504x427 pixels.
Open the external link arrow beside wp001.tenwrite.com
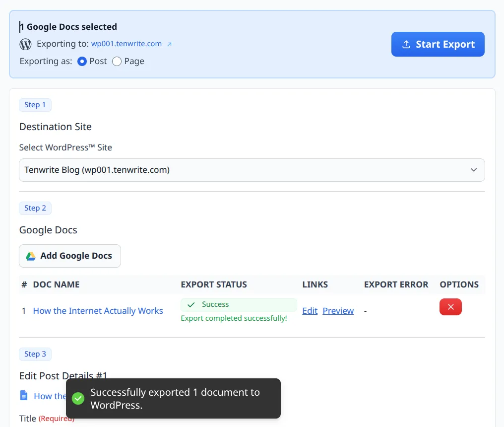coord(169,44)
